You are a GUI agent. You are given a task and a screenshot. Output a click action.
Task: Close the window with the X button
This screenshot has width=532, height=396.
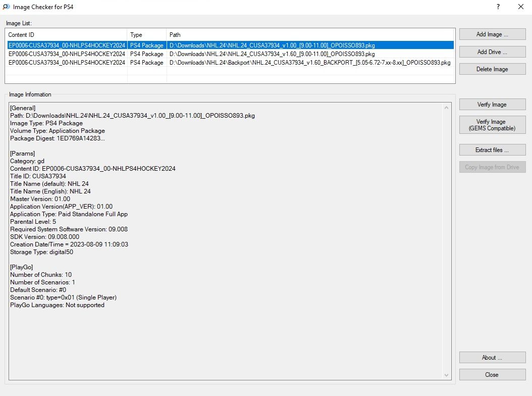coord(521,7)
